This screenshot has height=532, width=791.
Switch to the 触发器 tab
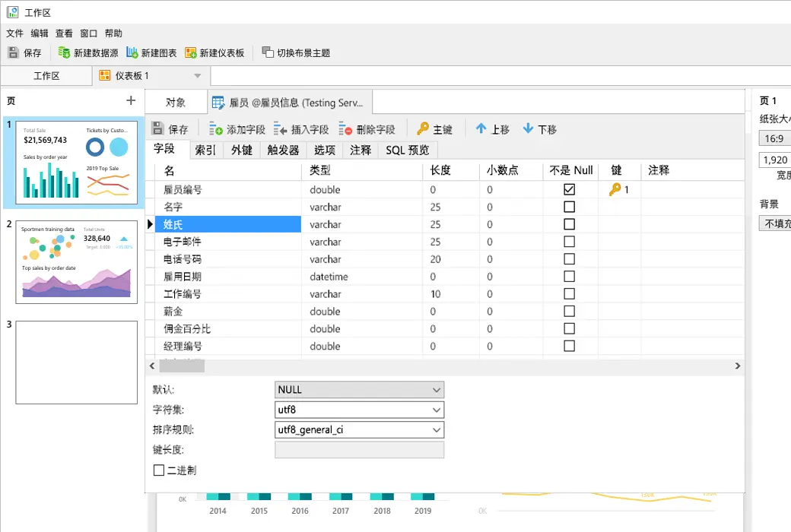(x=283, y=150)
